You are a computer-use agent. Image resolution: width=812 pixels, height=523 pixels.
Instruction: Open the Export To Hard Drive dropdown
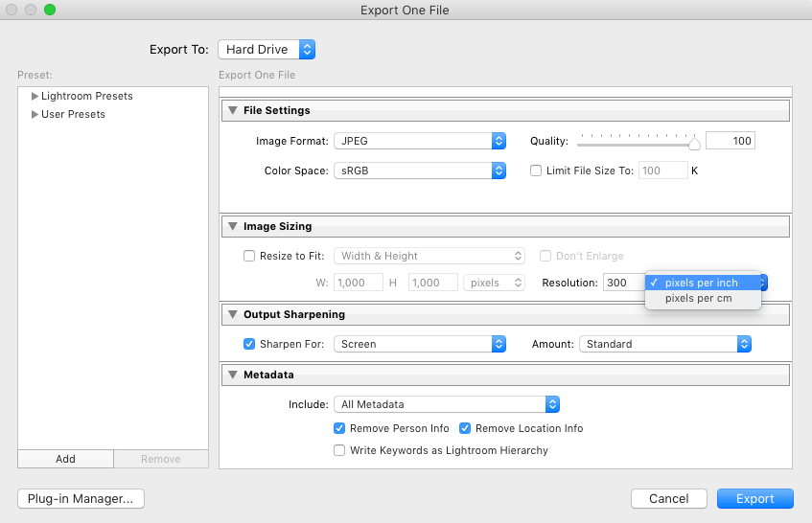(x=267, y=50)
